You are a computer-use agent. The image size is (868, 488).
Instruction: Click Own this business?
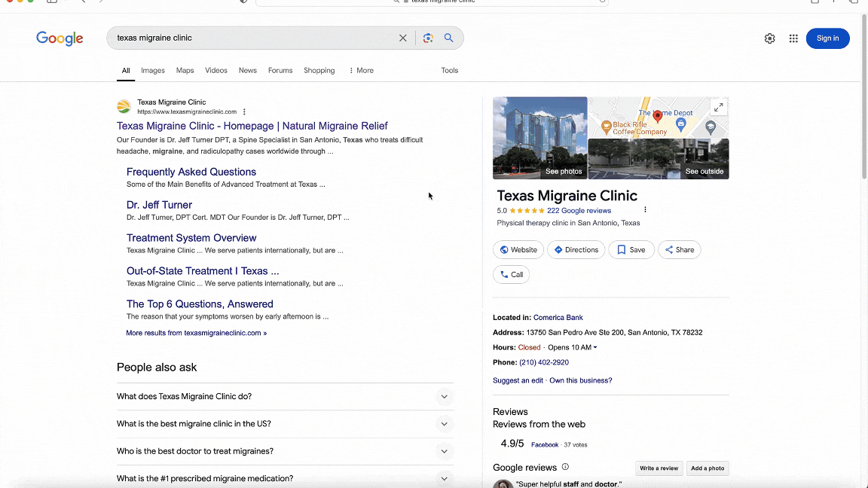581,380
